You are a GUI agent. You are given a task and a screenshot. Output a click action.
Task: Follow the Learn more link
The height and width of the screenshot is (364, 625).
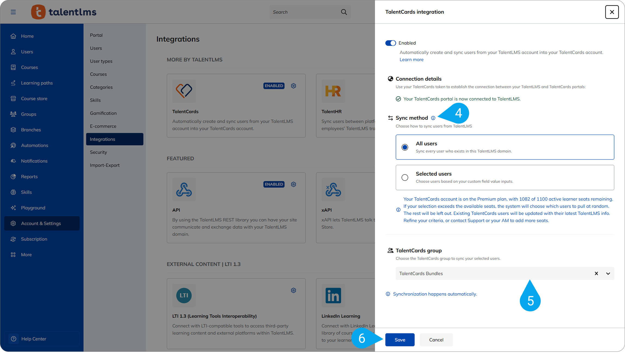pyautogui.click(x=411, y=59)
